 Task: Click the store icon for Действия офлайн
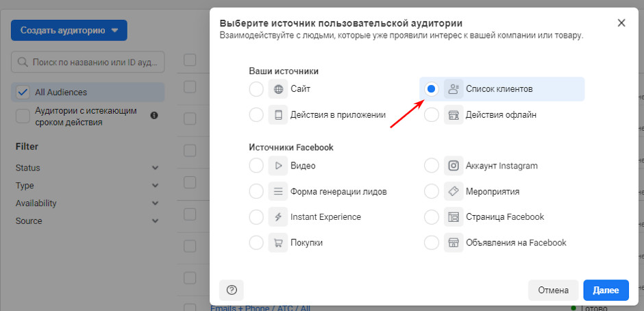point(454,115)
